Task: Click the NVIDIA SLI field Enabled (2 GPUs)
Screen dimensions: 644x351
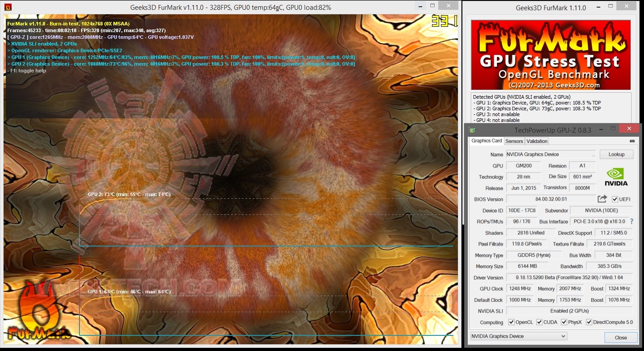Action: click(569, 311)
